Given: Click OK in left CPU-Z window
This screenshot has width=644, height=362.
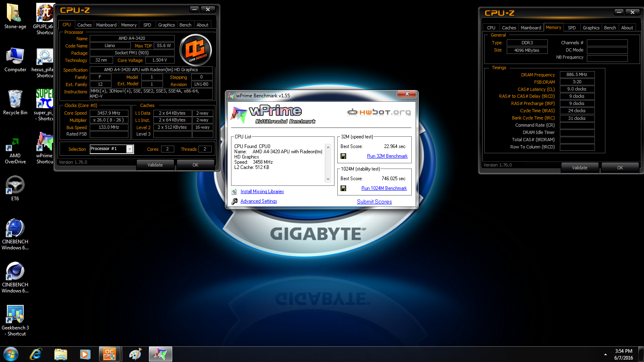Looking at the screenshot, I should coord(195,165).
